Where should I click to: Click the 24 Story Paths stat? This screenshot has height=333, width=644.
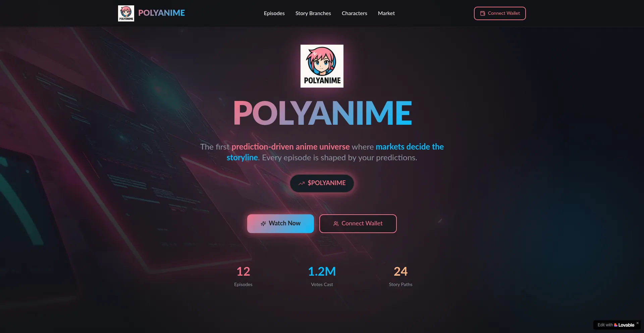pyautogui.click(x=400, y=276)
